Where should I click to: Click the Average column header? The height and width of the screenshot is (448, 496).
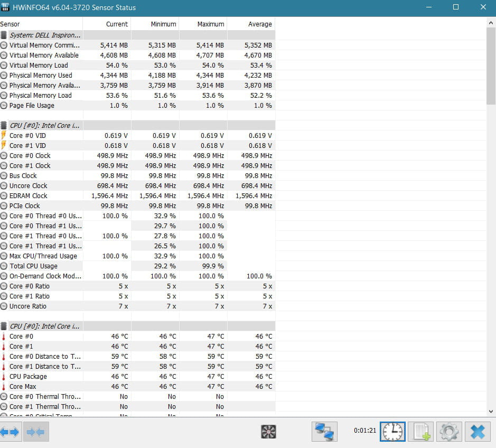tap(251, 24)
